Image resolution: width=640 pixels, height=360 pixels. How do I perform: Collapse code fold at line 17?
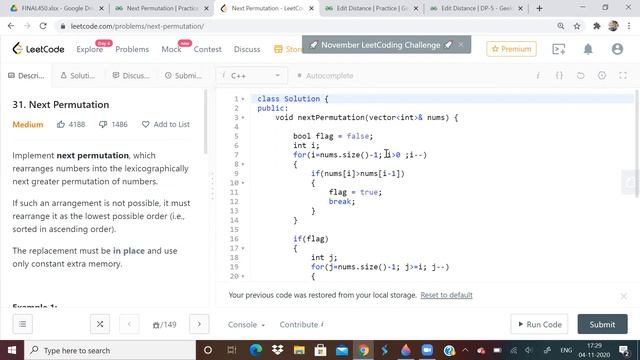click(243, 248)
